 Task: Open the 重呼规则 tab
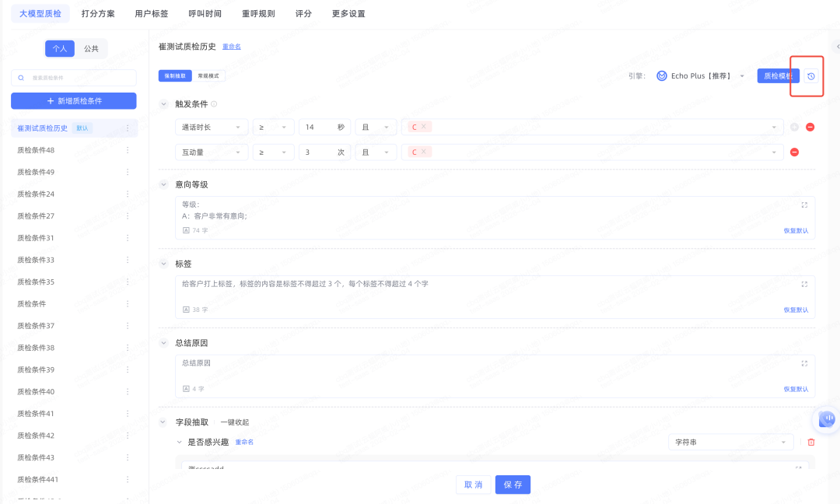tap(258, 14)
